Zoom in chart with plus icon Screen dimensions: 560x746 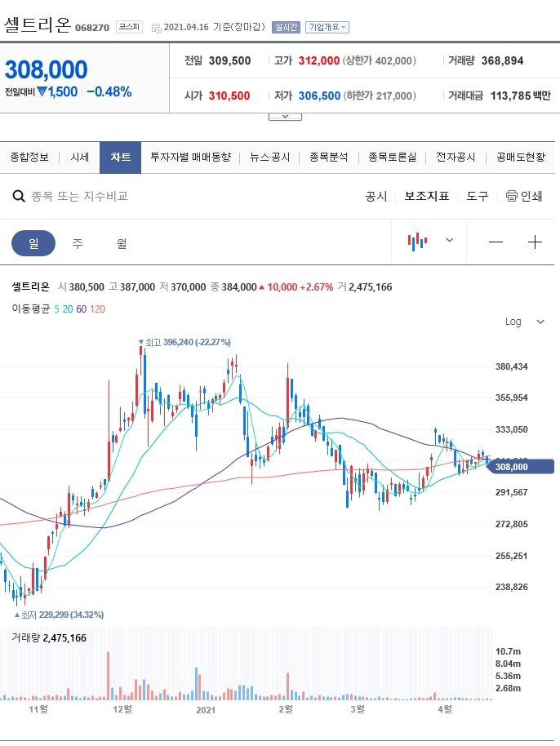(535, 242)
